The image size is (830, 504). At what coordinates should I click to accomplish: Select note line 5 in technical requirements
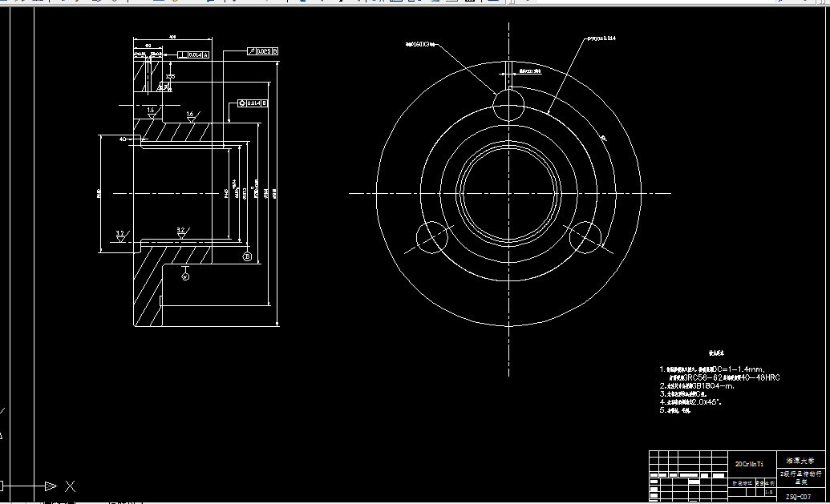point(675,410)
